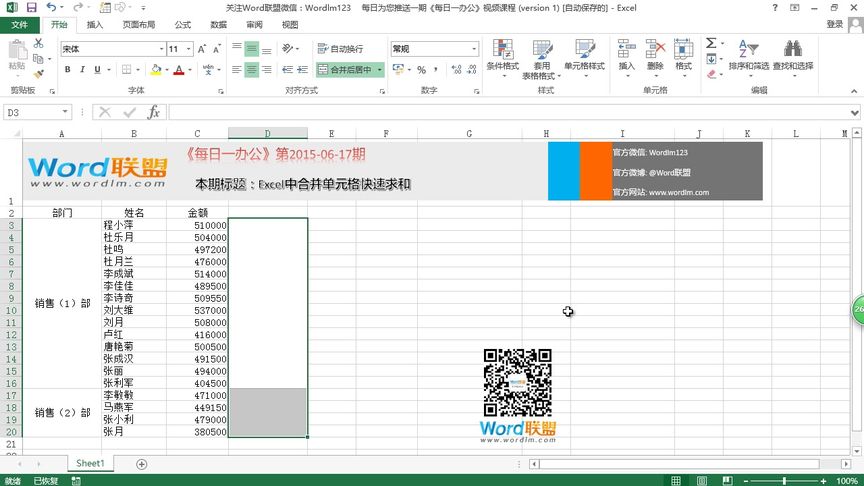864x486 pixels.
Task: Decrease decimal places
Action: pyautogui.click(x=472, y=70)
